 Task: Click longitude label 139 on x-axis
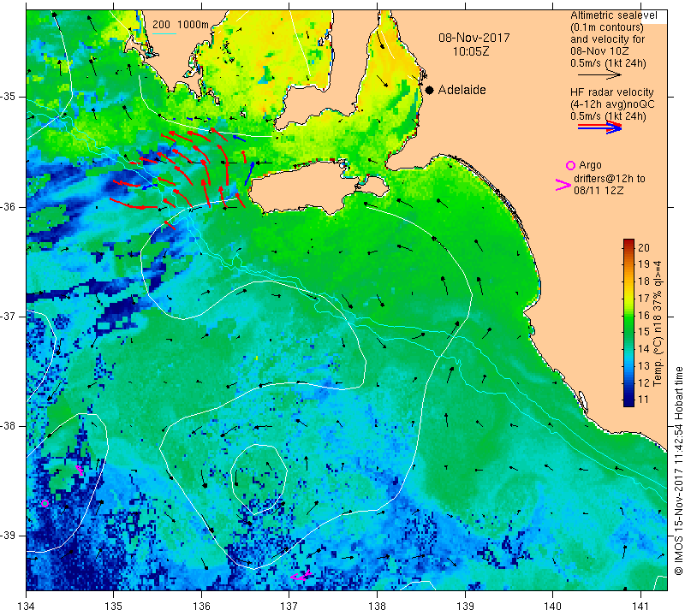click(465, 607)
